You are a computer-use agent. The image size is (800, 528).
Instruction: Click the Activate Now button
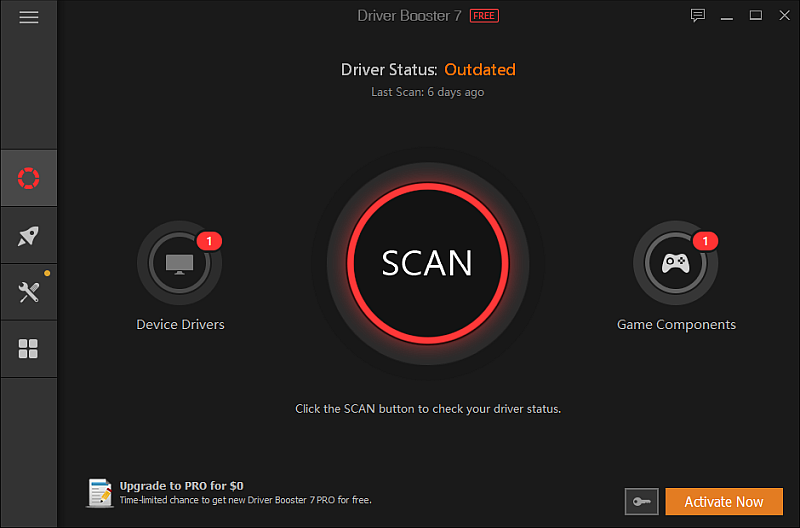pos(723,501)
